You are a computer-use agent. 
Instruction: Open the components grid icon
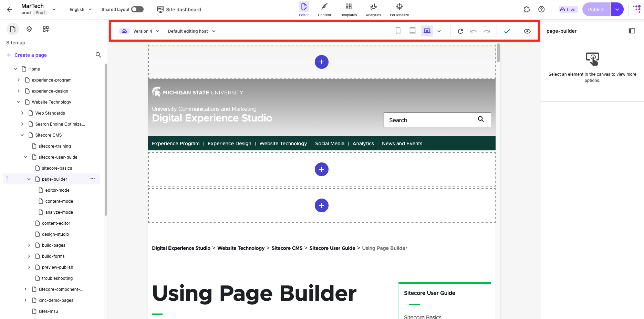(46, 29)
